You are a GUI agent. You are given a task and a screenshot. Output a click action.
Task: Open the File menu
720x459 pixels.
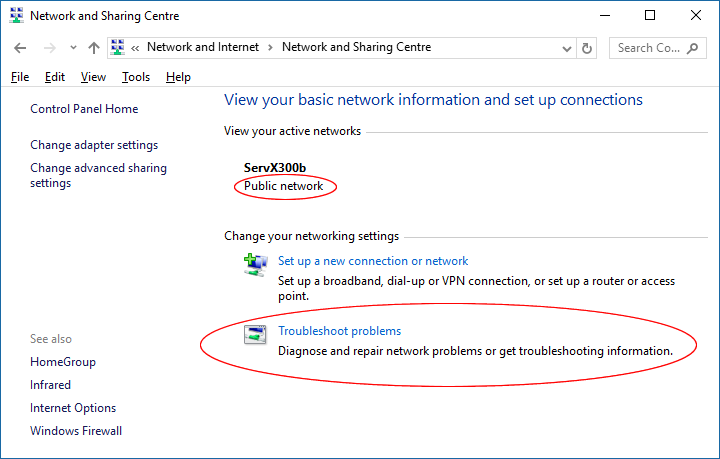[20, 77]
